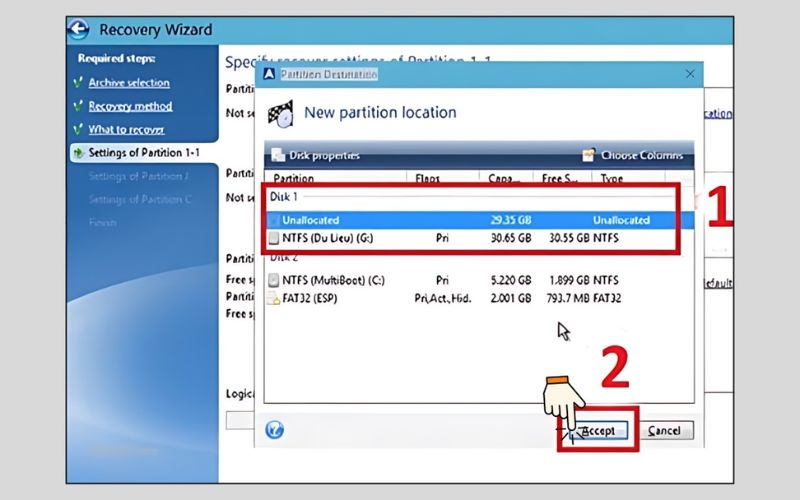Select the Unallocated 29.35 GB row
The image size is (800, 500).
(479, 220)
